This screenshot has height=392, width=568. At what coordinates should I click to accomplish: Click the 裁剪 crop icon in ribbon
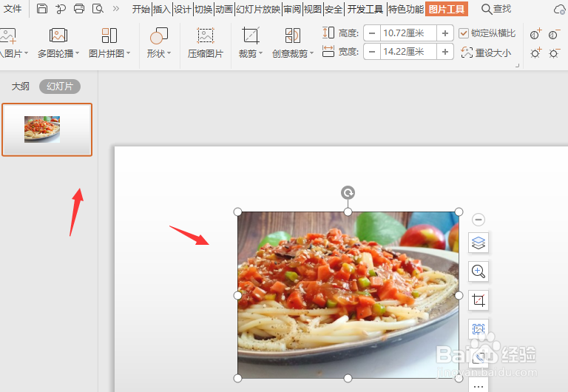(x=250, y=36)
